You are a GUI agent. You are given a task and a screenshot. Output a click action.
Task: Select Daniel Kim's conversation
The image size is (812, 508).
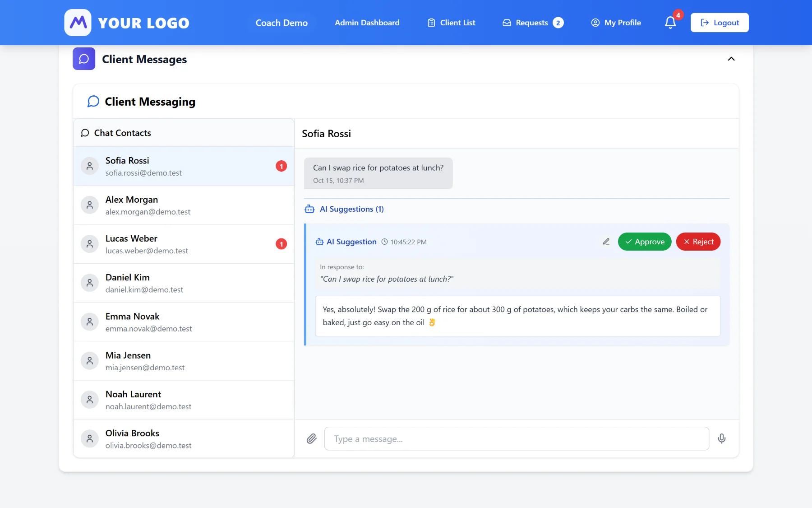click(x=184, y=283)
